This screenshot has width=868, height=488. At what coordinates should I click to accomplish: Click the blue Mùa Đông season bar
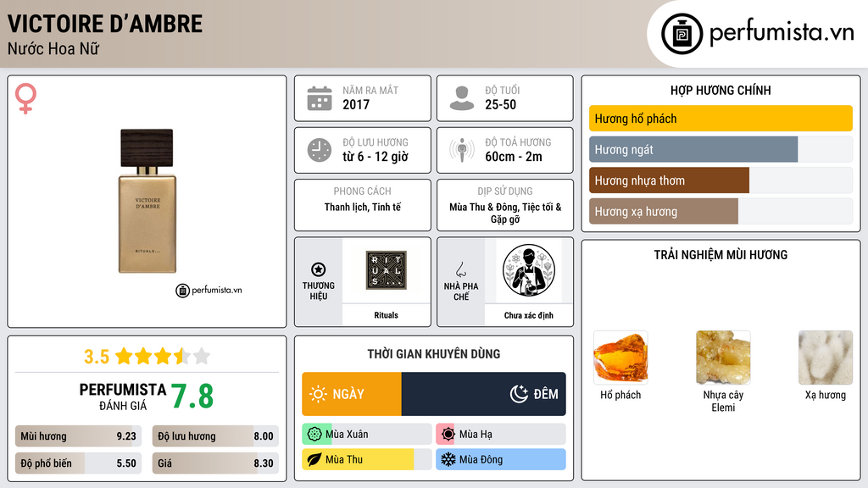point(501,459)
